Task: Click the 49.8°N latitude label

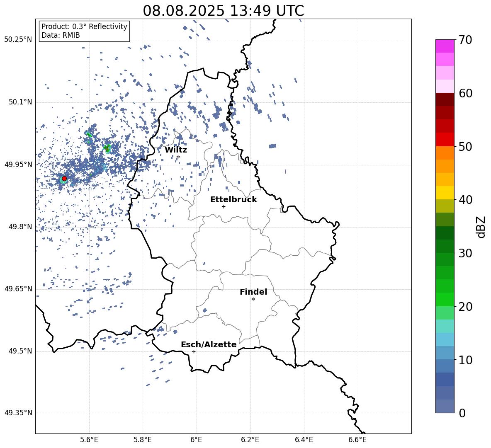Action: (20, 227)
